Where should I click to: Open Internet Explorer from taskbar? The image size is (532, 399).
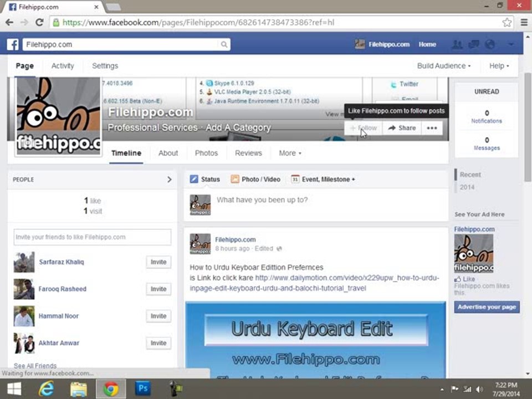pyautogui.click(x=46, y=389)
